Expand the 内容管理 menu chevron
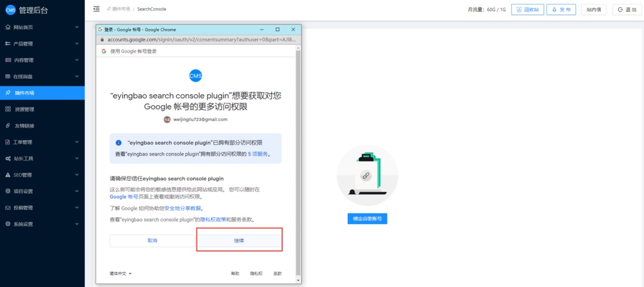 pyautogui.click(x=77, y=60)
